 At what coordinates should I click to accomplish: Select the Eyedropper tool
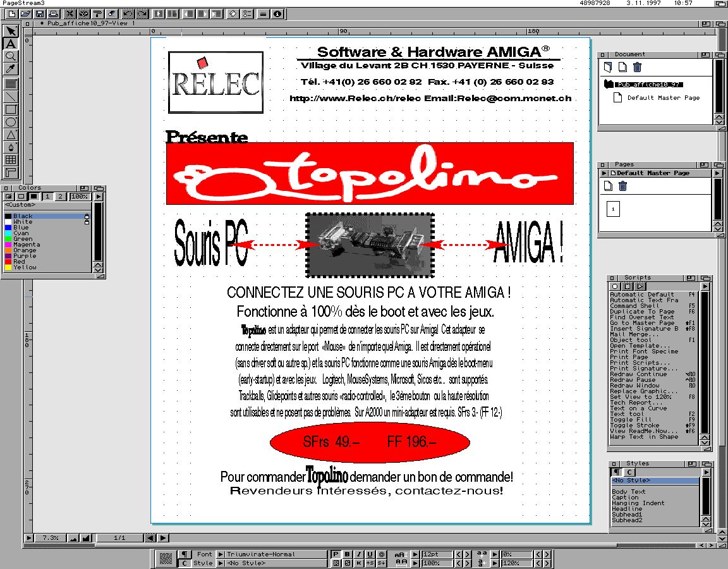coord(11,69)
